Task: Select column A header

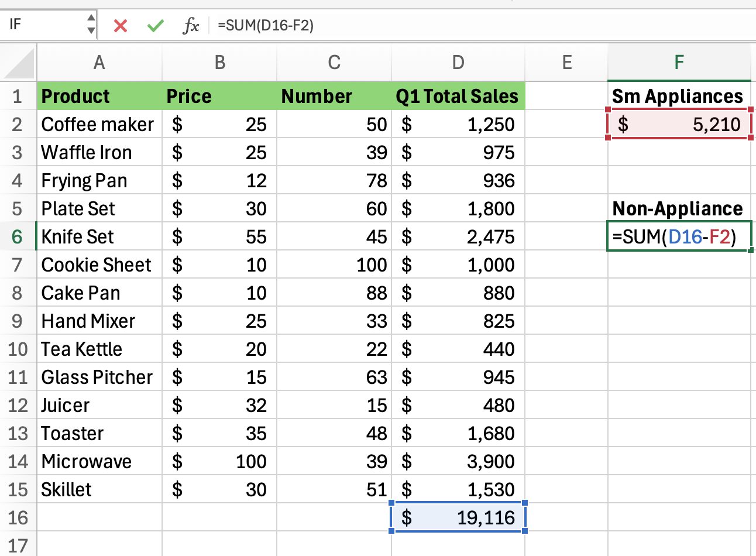Action: tap(99, 63)
